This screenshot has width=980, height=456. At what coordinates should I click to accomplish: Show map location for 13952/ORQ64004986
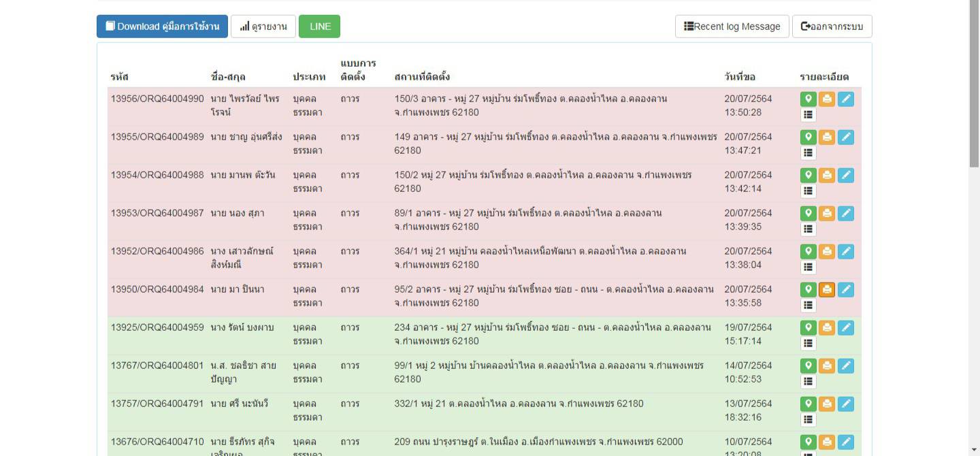808,251
